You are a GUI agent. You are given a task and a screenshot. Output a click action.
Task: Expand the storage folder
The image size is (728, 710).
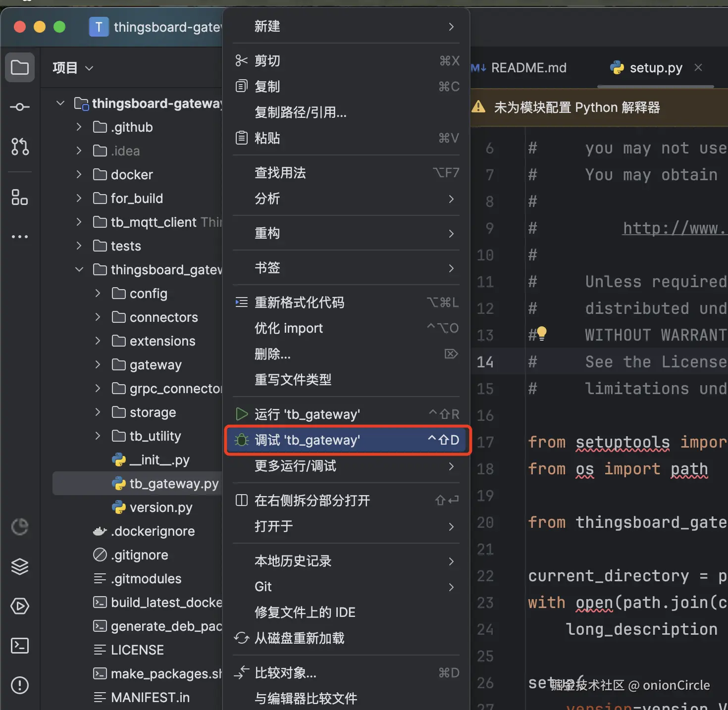pos(98,412)
